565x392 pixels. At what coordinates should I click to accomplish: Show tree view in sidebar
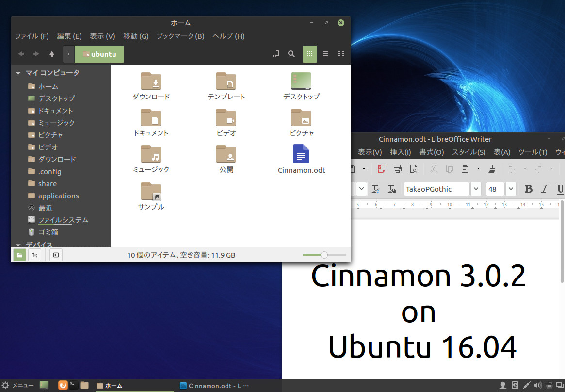34,255
